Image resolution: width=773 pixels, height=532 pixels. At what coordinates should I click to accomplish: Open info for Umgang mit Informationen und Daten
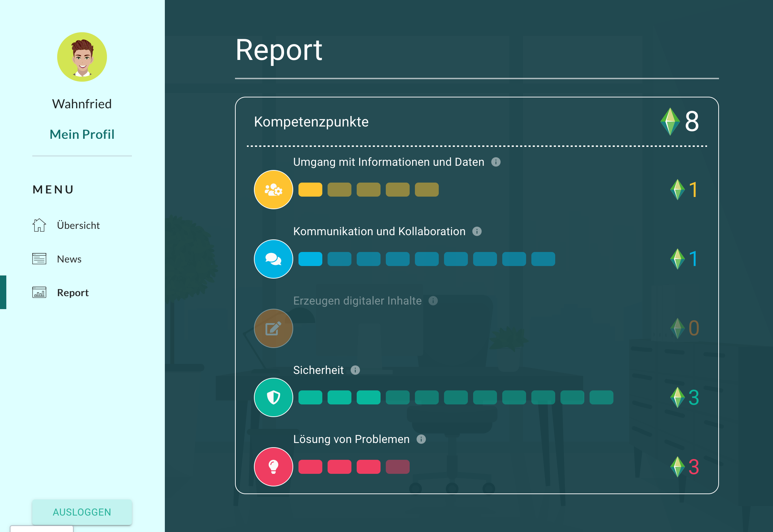[x=496, y=162]
